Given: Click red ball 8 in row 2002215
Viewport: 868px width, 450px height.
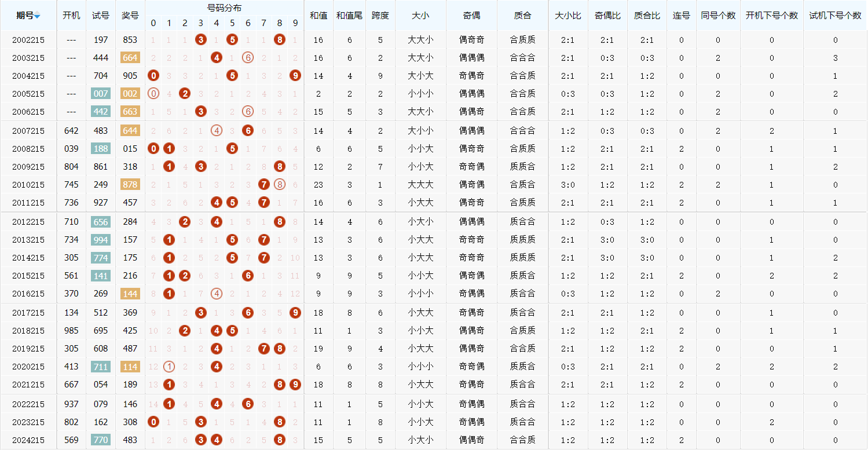Looking at the screenshot, I should [280, 40].
